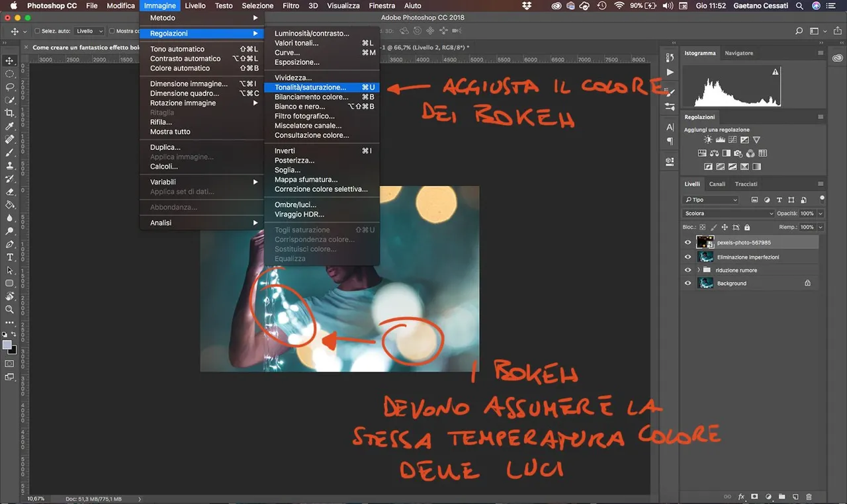This screenshot has height=504, width=847.
Task: Open the Creative Cloud Libraries panel icon
Action: coord(838,58)
